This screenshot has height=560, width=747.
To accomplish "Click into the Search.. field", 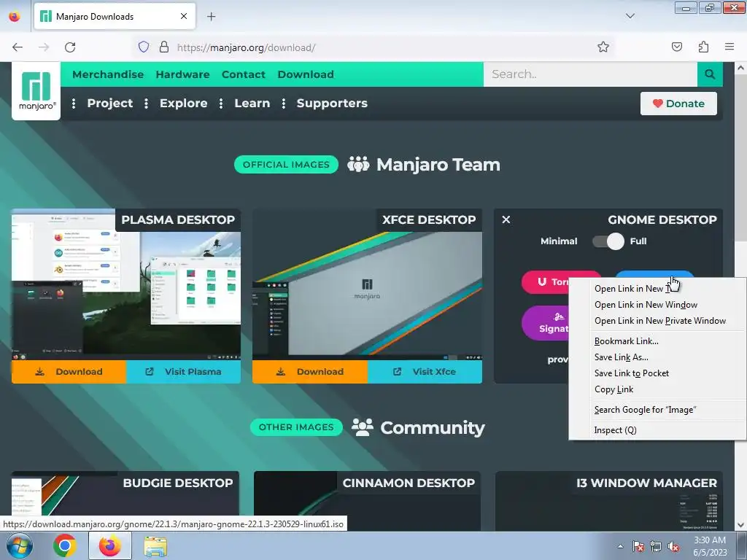I will coord(591,74).
